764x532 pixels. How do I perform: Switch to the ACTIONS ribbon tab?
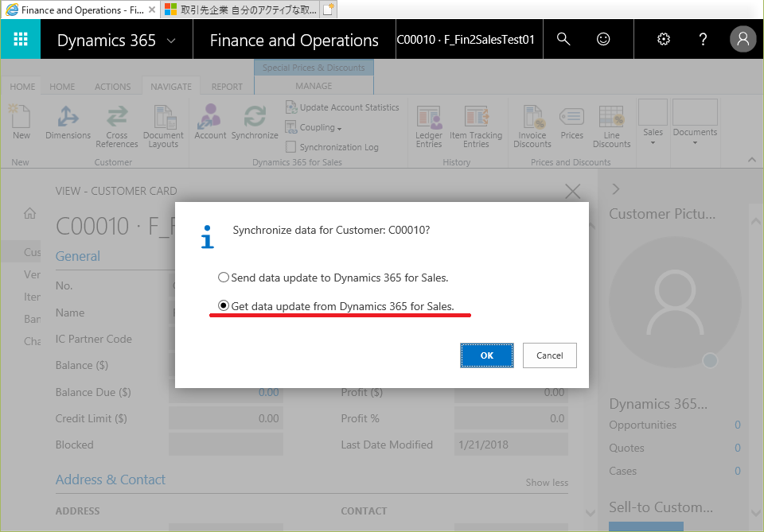coord(112,87)
